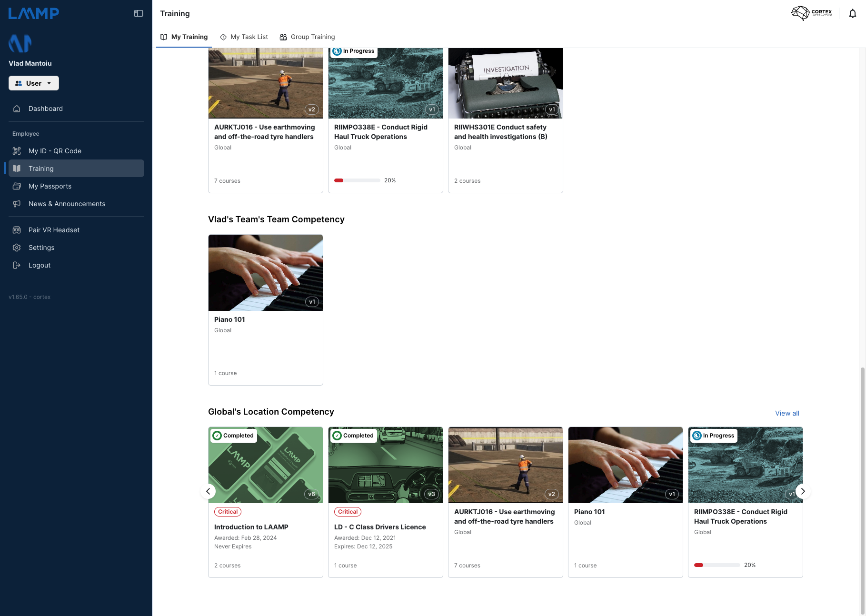Collapse the sidebar with the panel icon
Viewport: 866px width, 616px height.
[139, 13]
